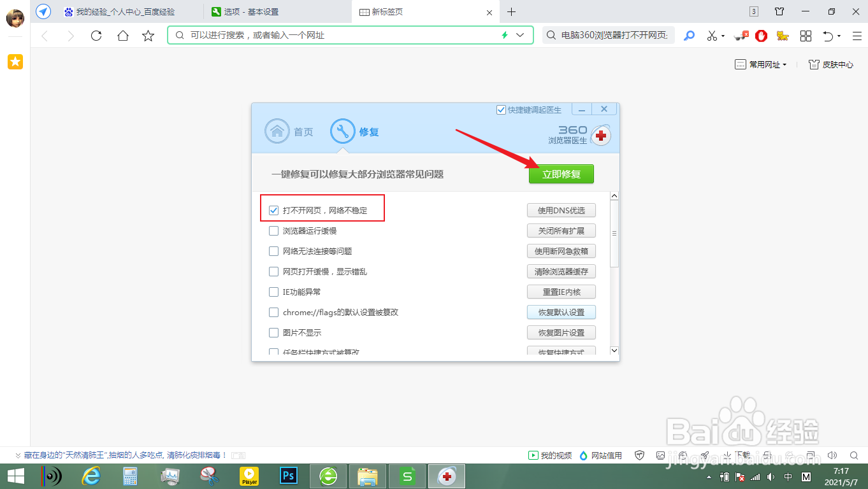Click green '立即修复' button
The height and width of the screenshot is (489, 868).
click(x=561, y=174)
